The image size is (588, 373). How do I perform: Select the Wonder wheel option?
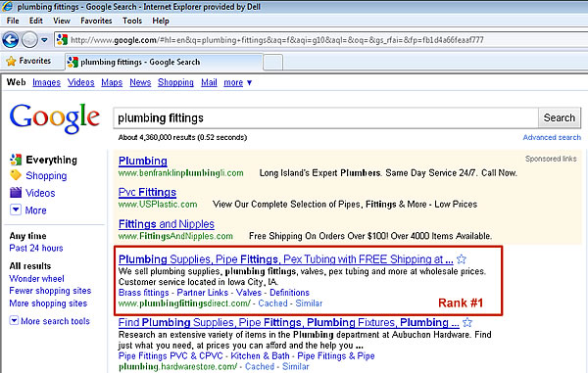37,279
